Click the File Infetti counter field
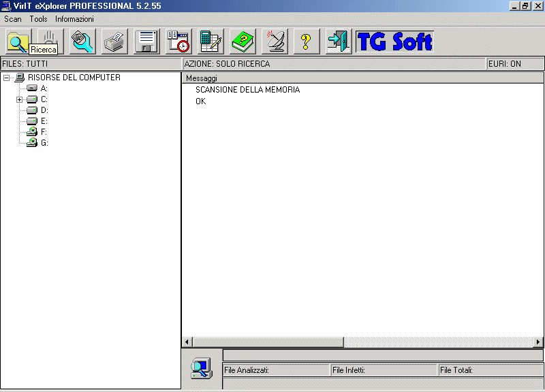Screen dimensions: 545x392 (384, 370)
